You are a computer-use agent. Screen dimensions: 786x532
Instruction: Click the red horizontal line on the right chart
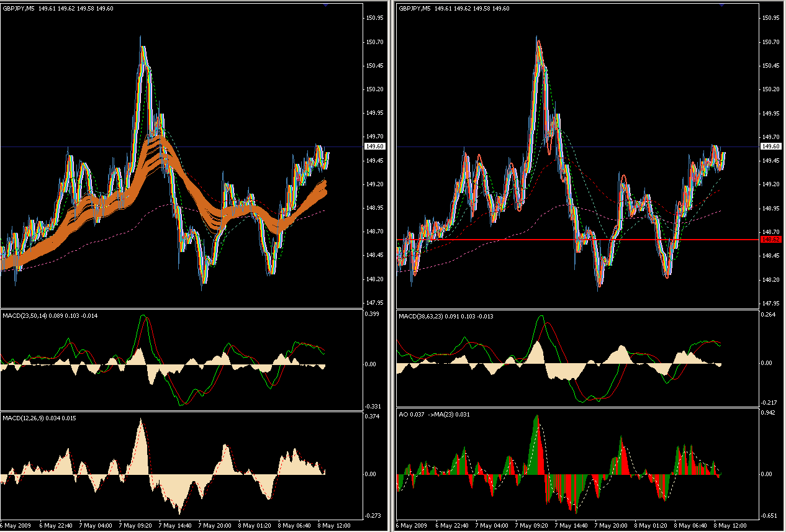578,239
